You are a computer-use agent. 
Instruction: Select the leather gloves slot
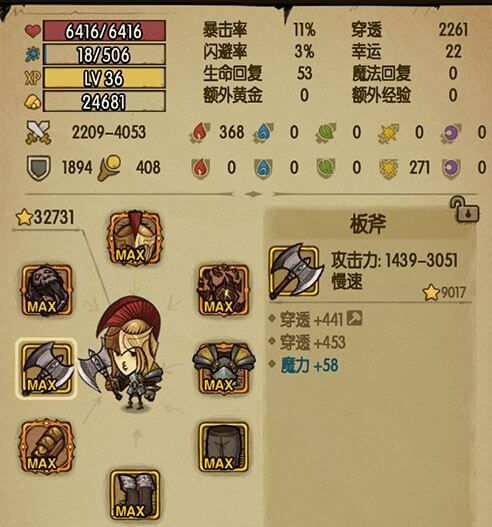pyautogui.click(x=46, y=446)
